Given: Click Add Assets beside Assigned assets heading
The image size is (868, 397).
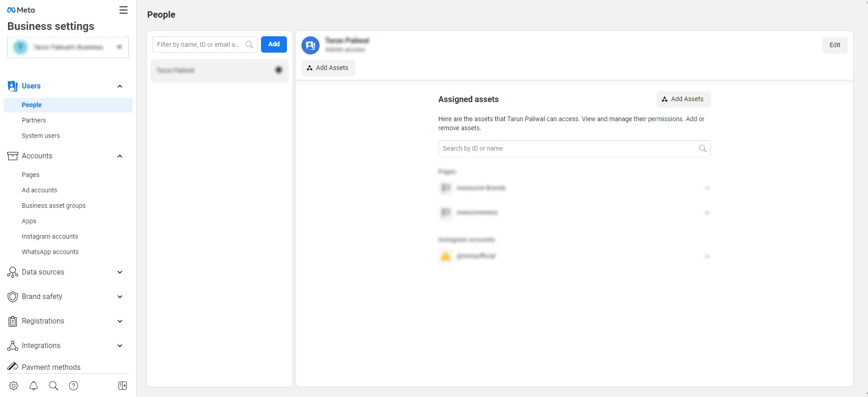Looking at the screenshot, I should (x=683, y=99).
